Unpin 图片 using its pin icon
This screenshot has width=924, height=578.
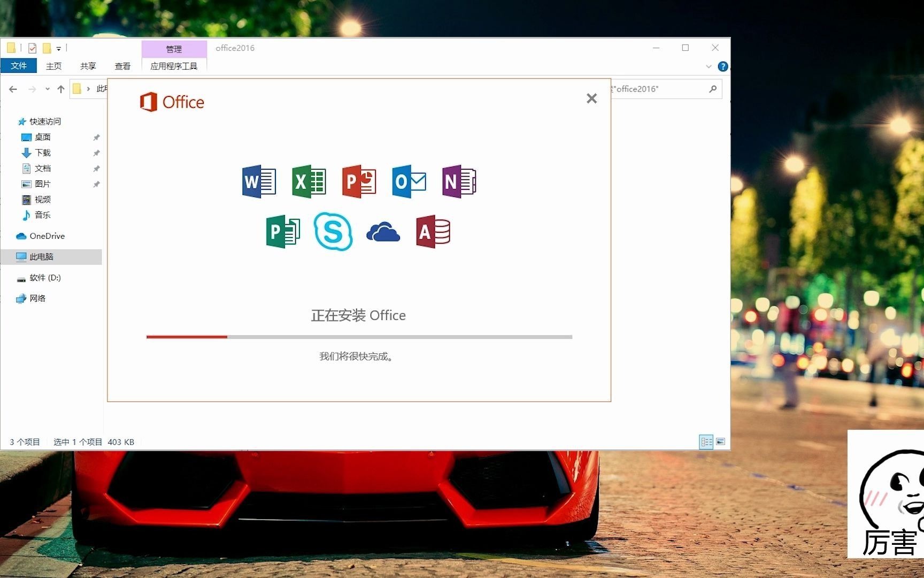click(96, 184)
